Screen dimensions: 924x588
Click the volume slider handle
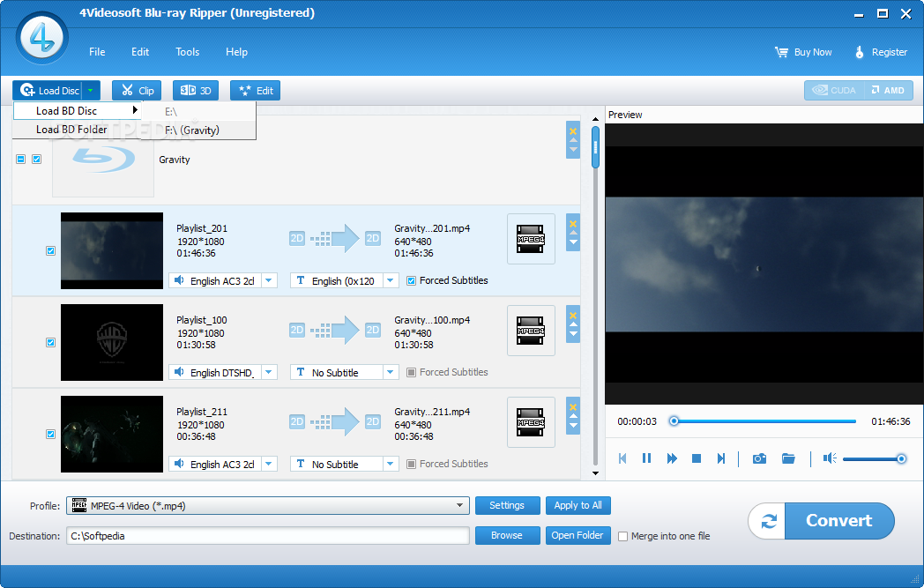[x=901, y=458]
